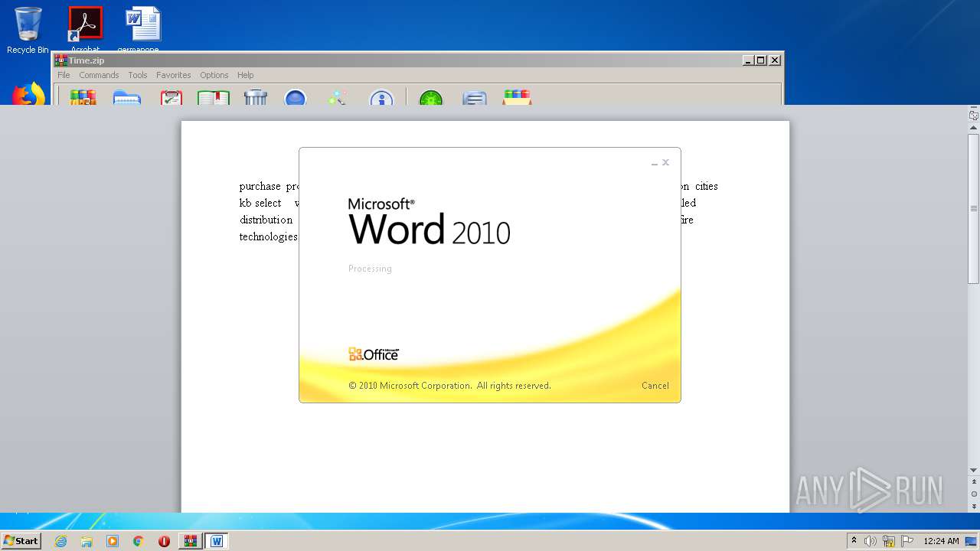Click the word 'cities' in document

click(x=707, y=187)
